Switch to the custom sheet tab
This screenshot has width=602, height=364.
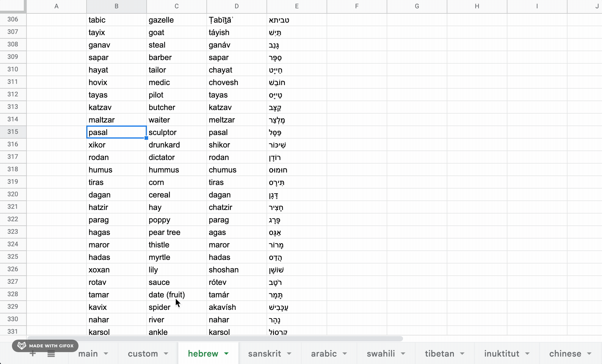143,354
